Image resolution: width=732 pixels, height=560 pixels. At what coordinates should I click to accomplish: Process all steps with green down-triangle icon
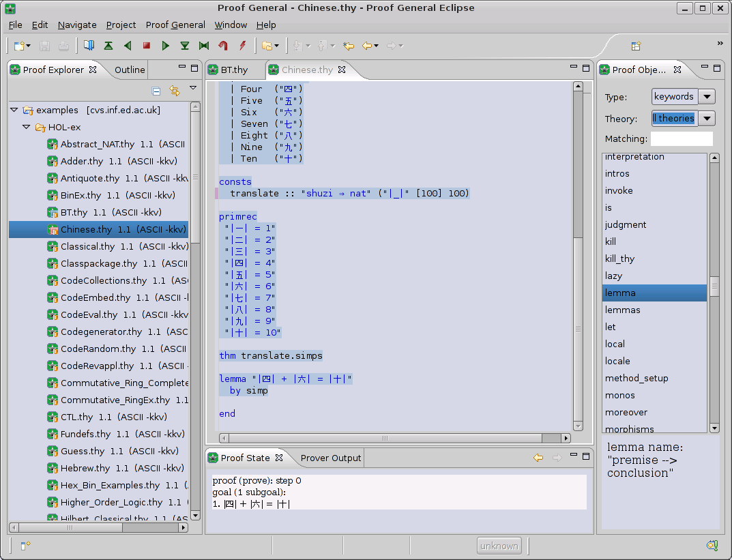(185, 46)
